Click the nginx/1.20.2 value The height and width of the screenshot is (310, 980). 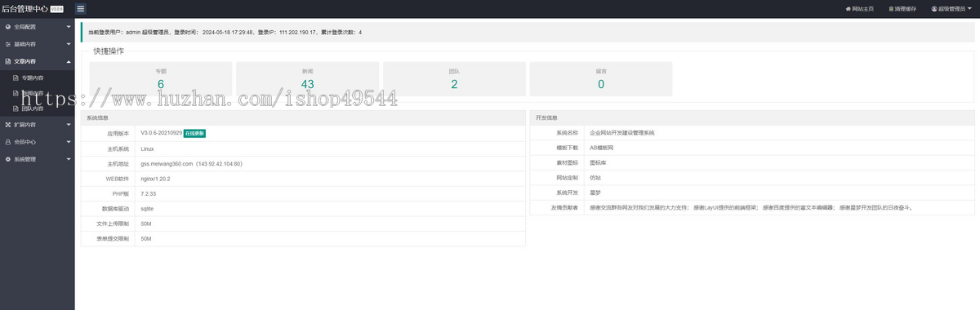[x=156, y=178]
